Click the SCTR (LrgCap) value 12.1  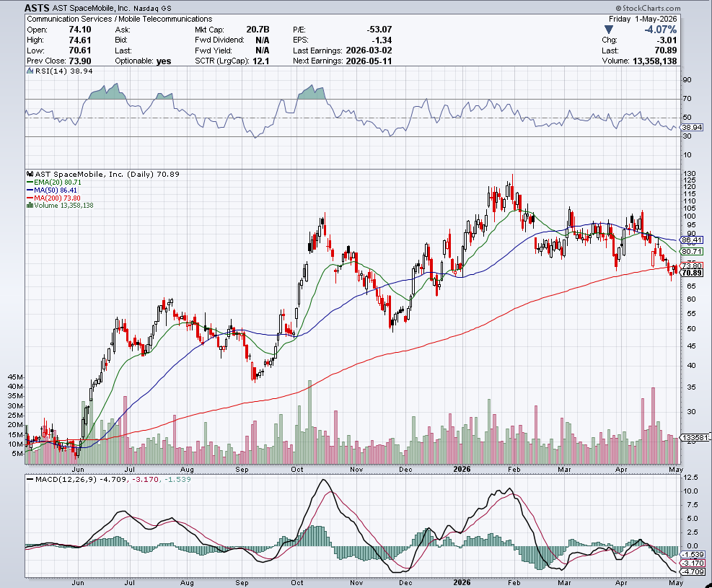click(x=260, y=61)
